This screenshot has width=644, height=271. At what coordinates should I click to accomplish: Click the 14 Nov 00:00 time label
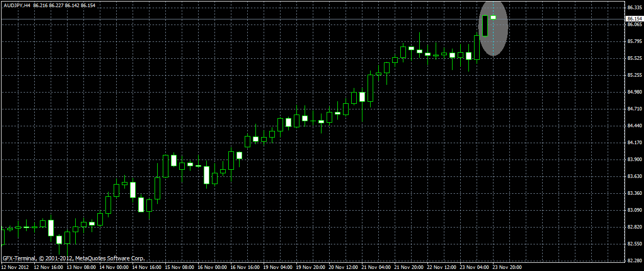(x=114, y=267)
